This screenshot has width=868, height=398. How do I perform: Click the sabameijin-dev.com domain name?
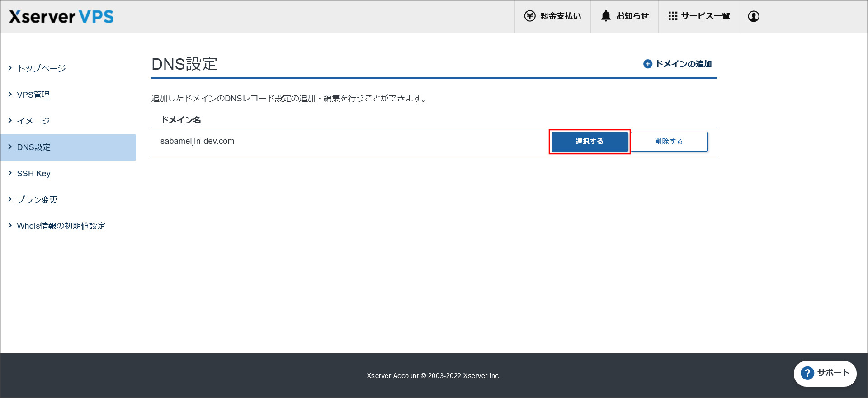point(197,141)
